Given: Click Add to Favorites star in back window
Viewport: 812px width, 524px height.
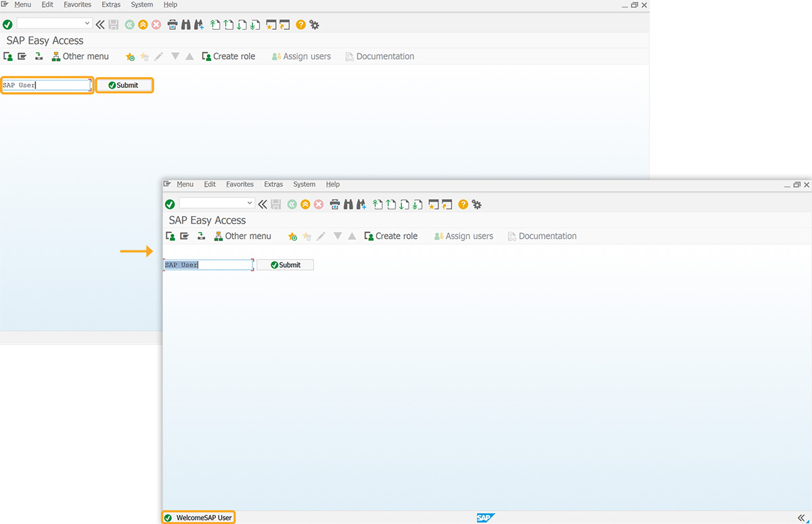Looking at the screenshot, I should tap(130, 57).
